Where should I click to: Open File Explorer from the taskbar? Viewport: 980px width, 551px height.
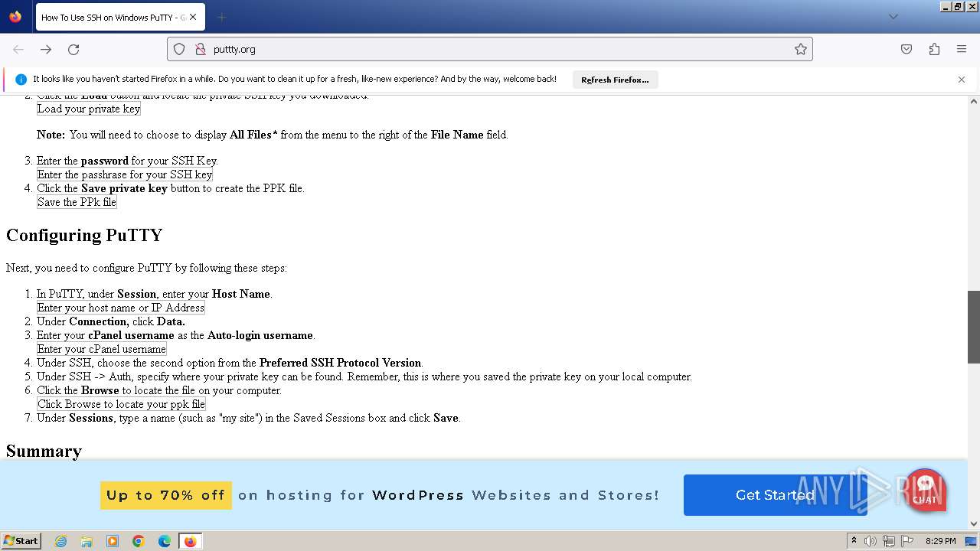point(87,541)
